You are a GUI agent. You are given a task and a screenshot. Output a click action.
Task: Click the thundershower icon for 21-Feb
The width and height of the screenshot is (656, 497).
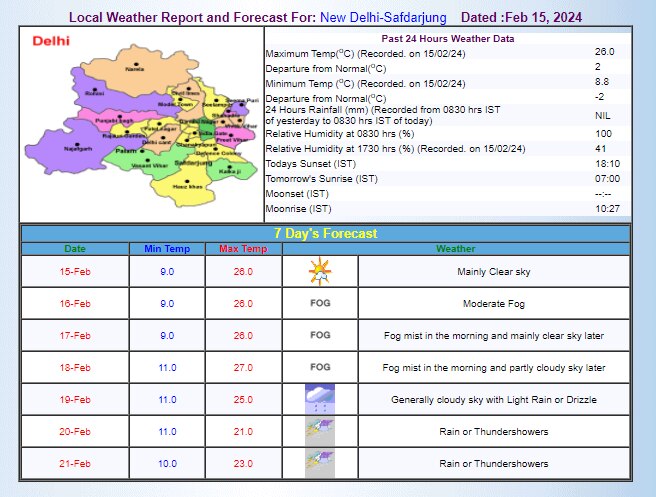click(319, 463)
